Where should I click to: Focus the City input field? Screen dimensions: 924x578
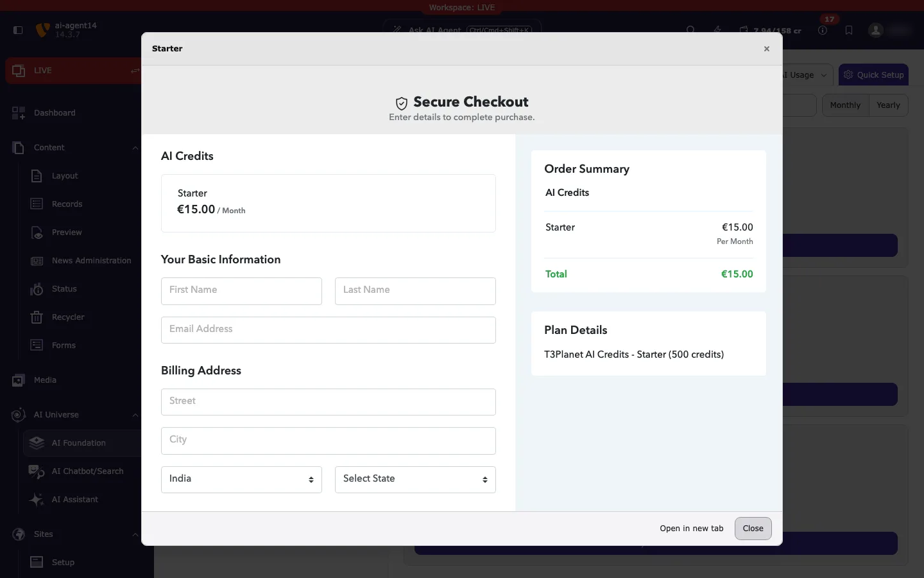(329, 441)
